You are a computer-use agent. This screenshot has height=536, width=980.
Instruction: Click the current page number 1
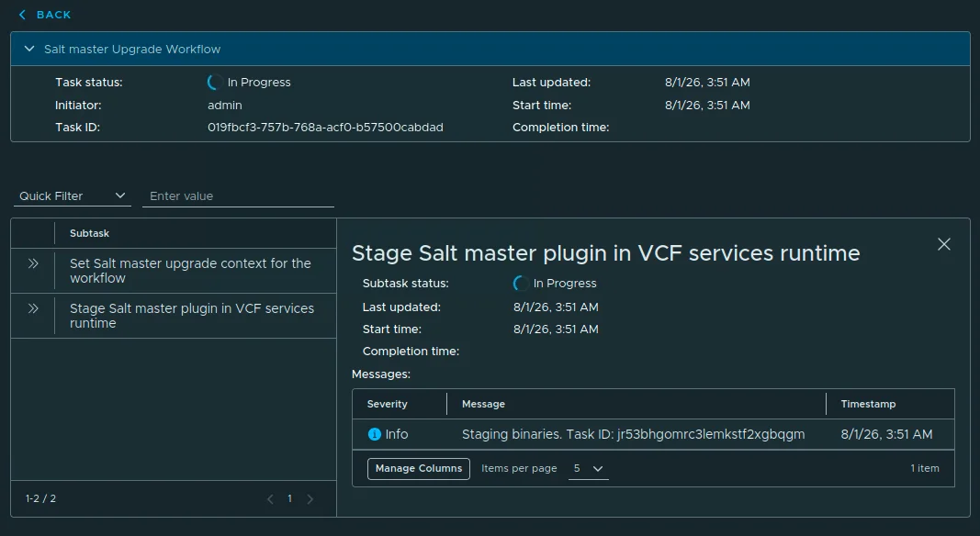(289, 498)
